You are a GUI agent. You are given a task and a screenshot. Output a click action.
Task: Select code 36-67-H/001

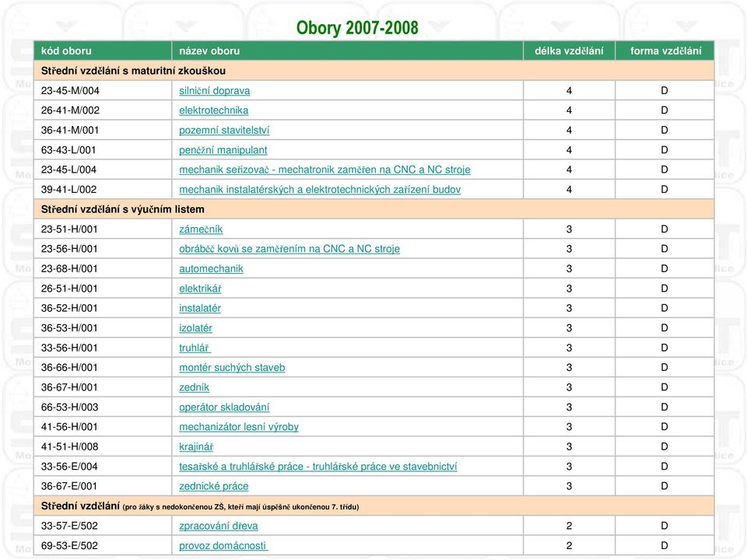[69, 387]
